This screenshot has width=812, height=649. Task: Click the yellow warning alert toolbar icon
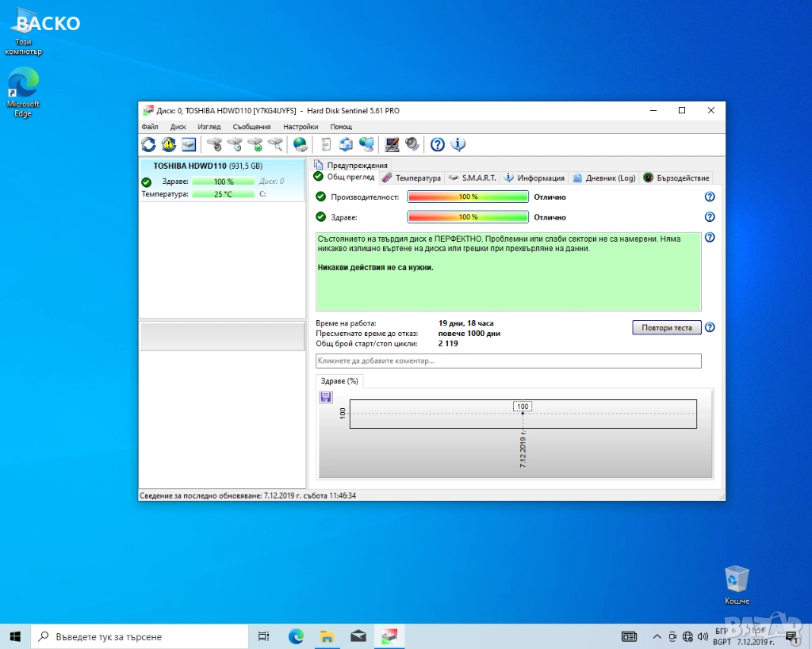[168, 144]
